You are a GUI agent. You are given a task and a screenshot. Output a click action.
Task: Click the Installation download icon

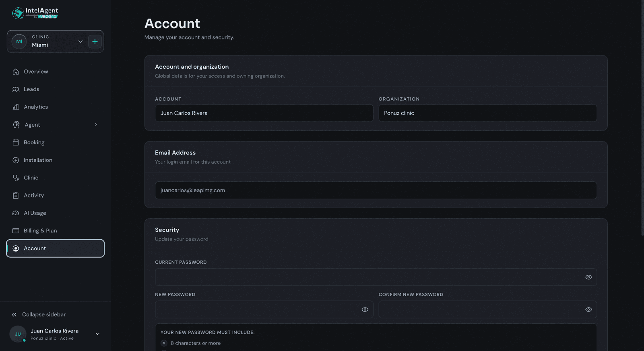pos(16,160)
